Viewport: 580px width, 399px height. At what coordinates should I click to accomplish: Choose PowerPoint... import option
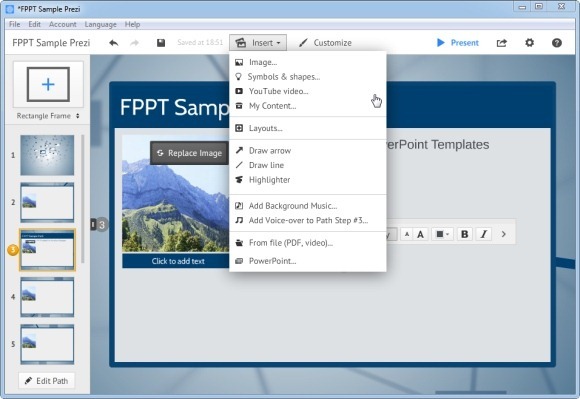pos(308,261)
